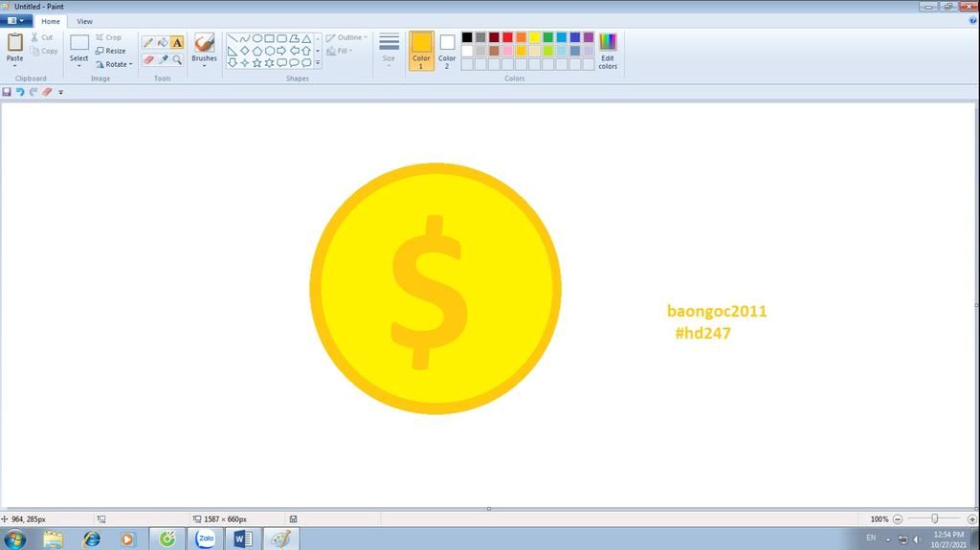Choose the Diamond shape
The height and width of the screenshot is (550, 980).
(244, 51)
